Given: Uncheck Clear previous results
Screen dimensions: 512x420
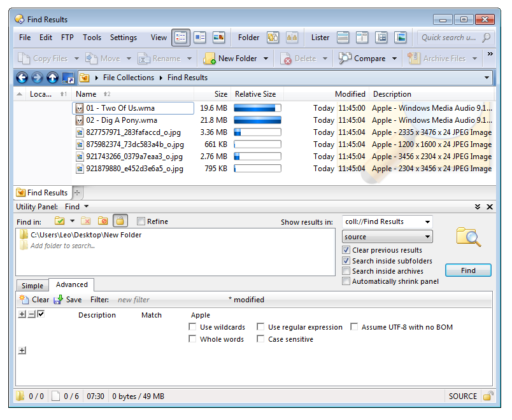Looking at the screenshot, I should click(x=346, y=250).
